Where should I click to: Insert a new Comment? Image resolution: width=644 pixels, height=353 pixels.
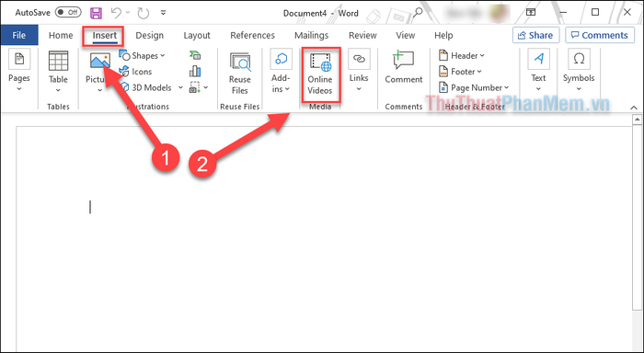pyautogui.click(x=404, y=67)
